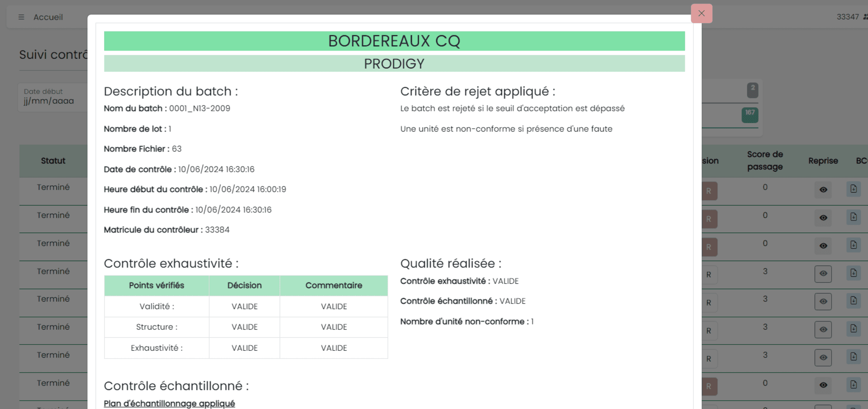Open the hamburger navigation menu

click(x=21, y=17)
